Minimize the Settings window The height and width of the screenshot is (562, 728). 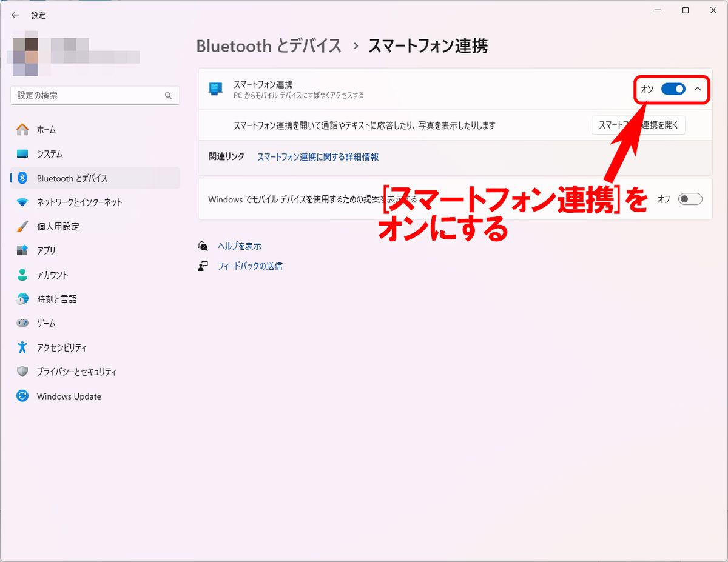click(658, 10)
